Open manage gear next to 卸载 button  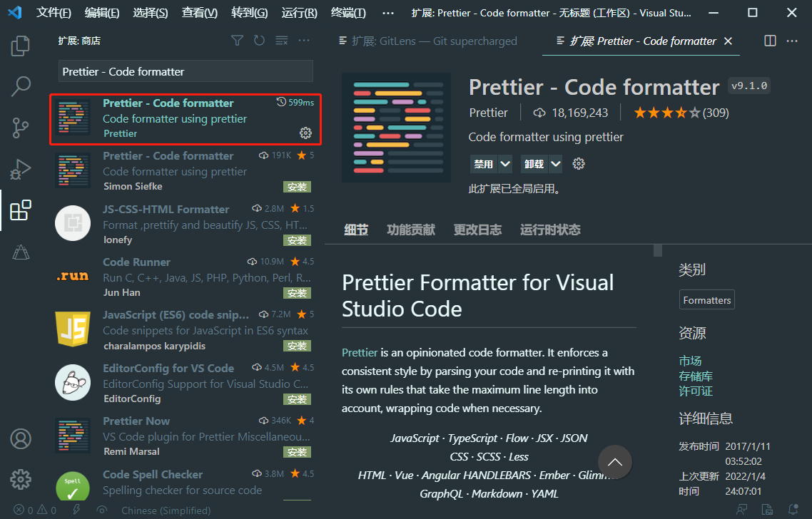click(579, 164)
